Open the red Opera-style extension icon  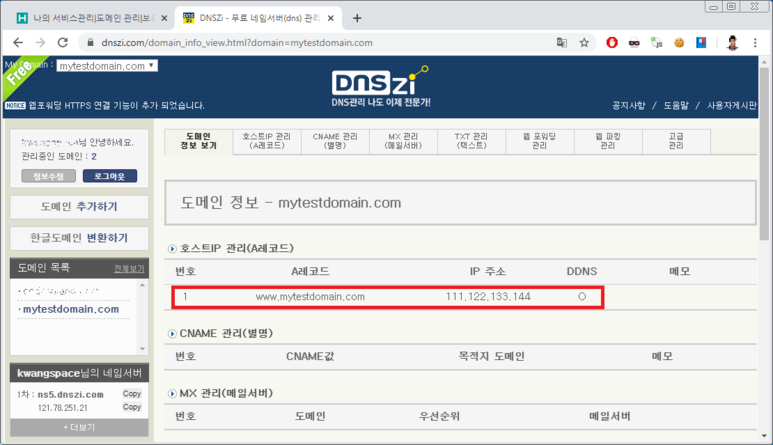tap(612, 43)
